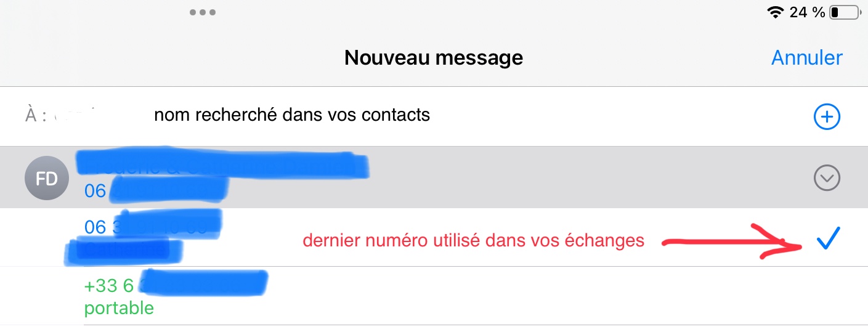Tap the Wi-Fi status icon
The image size is (868, 332).
point(774,12)
